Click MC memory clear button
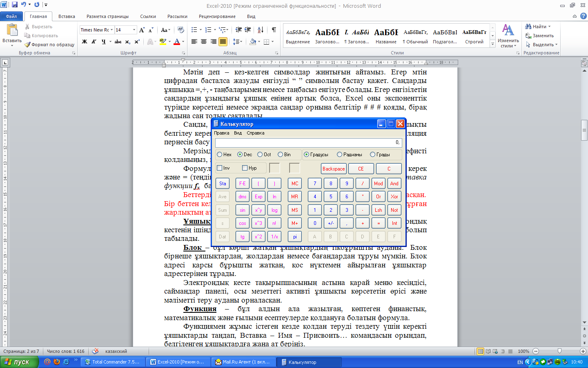Image resolution: width=588 pixels, height=368 pixels. [295, 184]
